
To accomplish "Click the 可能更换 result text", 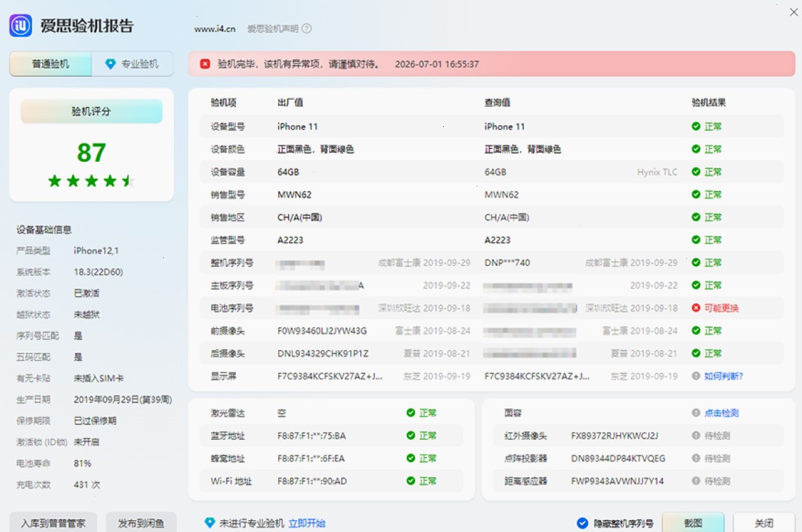I will pyautogui.click(x=722, y=308).
